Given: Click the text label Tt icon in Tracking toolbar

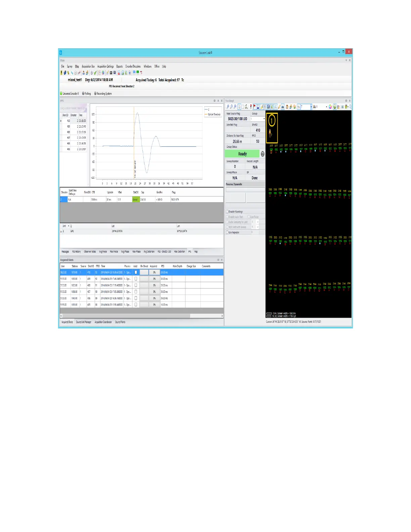Looking at the screenshot, I should [x=299, y=107].
